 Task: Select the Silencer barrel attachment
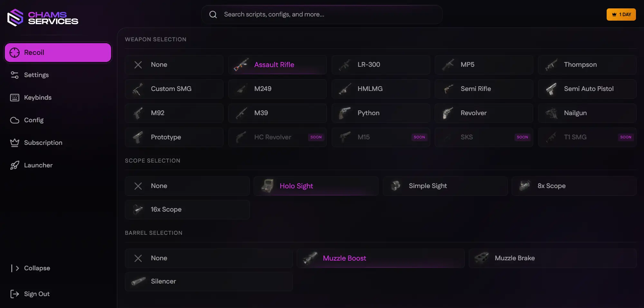(208, 282)
